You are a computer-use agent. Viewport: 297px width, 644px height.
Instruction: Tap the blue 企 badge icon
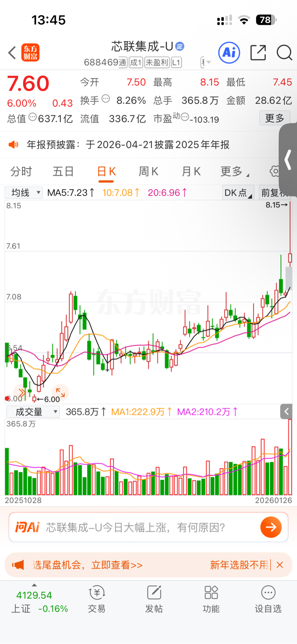coord(180,46)
